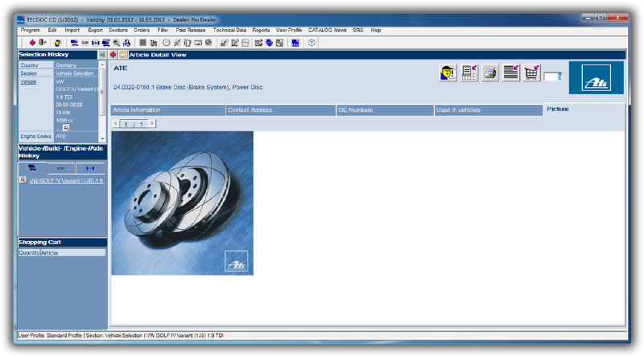Click the world globe toolbar icon
Screen dimensions: 644x357
click(x=269, y=43)
